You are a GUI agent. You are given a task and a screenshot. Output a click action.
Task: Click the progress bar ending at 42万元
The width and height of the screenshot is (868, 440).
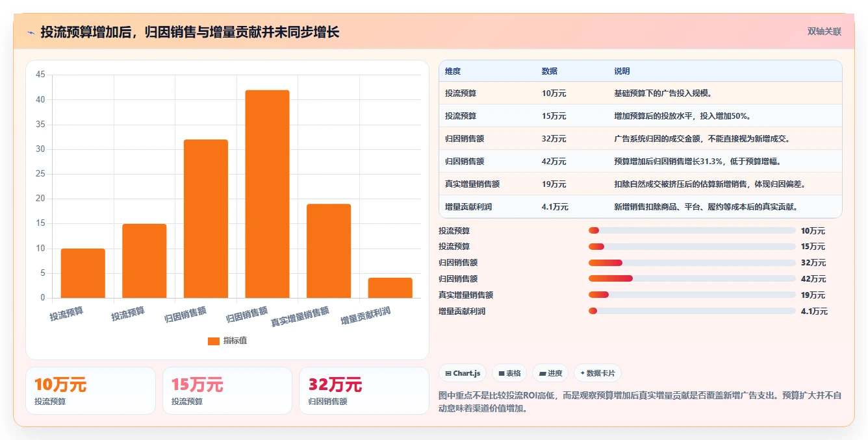pyautogui.click(x=692, y=278)
